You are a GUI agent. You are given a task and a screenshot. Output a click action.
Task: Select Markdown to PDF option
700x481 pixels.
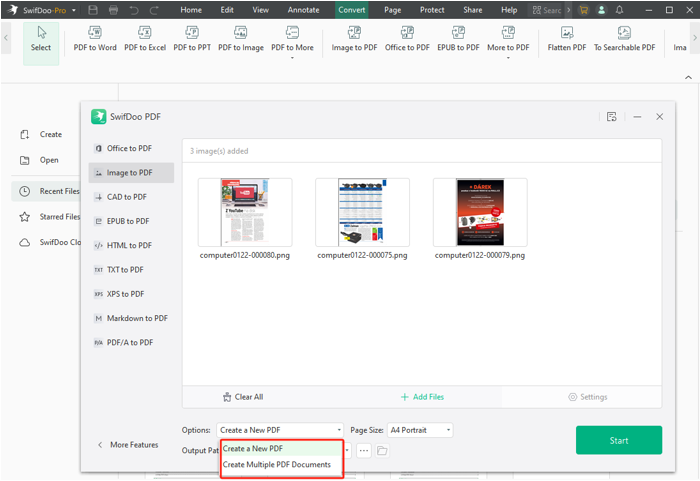[131, 318]
